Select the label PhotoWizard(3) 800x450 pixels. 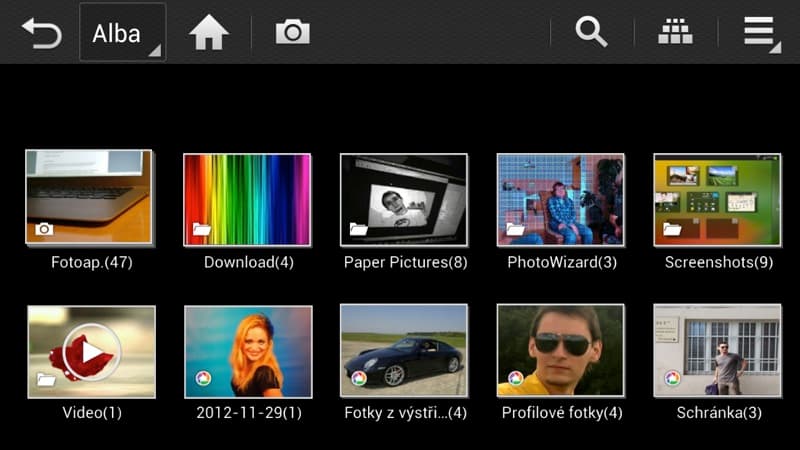(562, 262)
